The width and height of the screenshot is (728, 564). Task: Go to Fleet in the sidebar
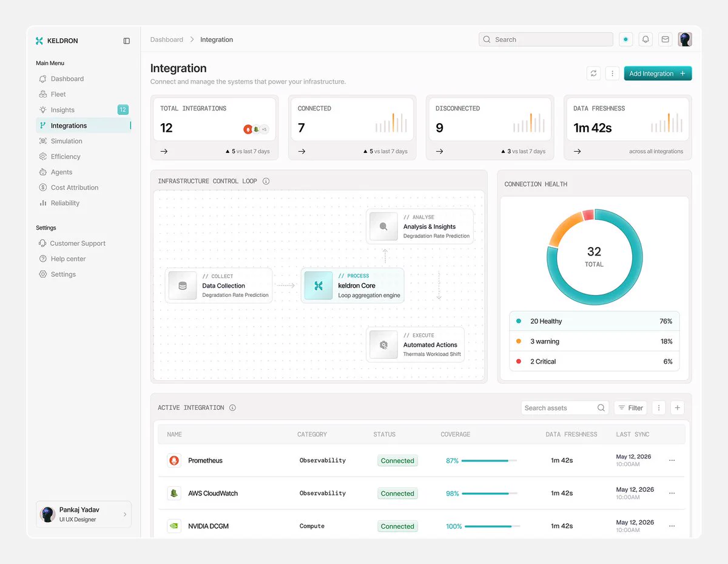pos(83,94)
